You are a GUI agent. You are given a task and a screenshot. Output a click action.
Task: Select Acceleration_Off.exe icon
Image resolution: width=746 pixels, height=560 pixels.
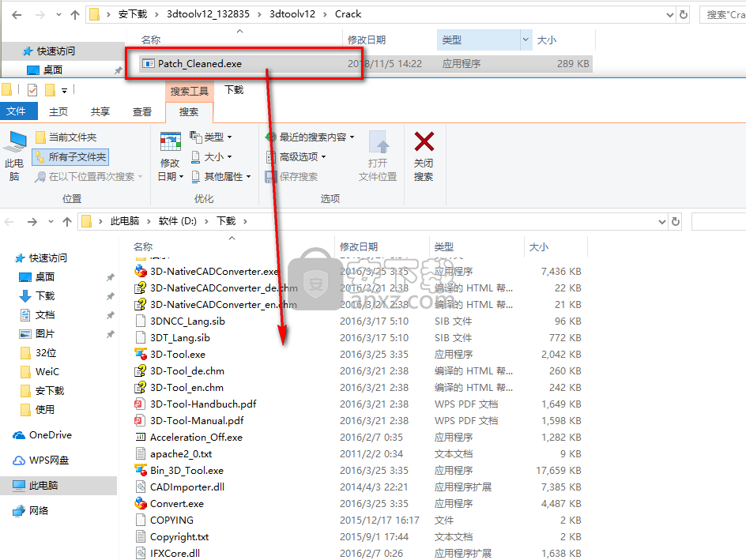pos(141,437)
